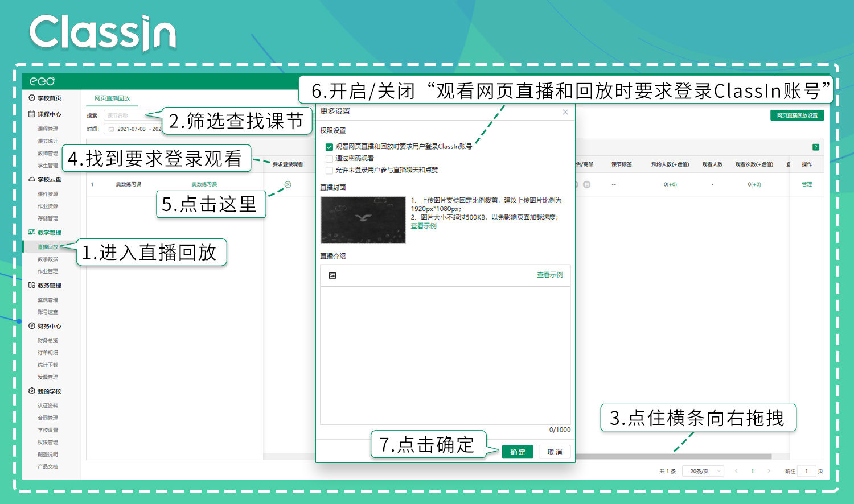
Task: Open 教师管理 in the sidebar
Action: tap(48, 154)
